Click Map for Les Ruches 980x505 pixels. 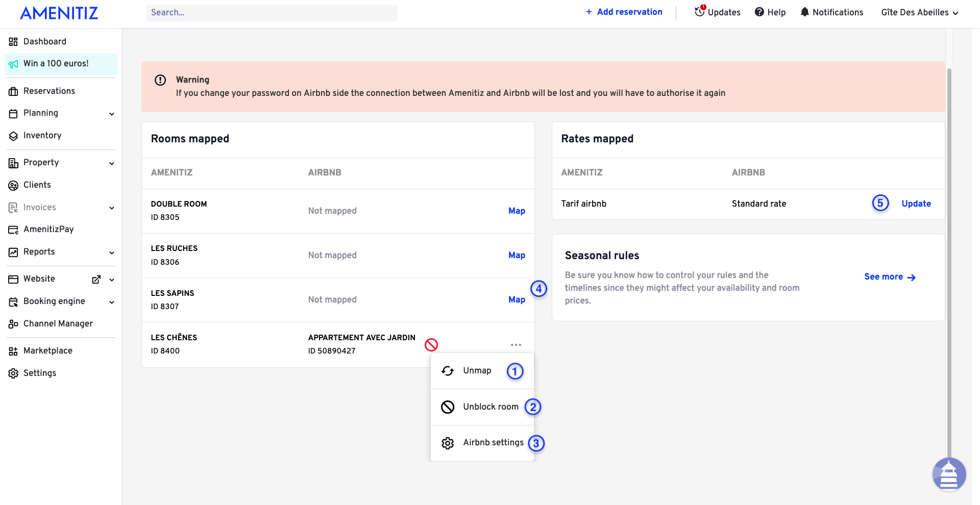coord(517,255)
